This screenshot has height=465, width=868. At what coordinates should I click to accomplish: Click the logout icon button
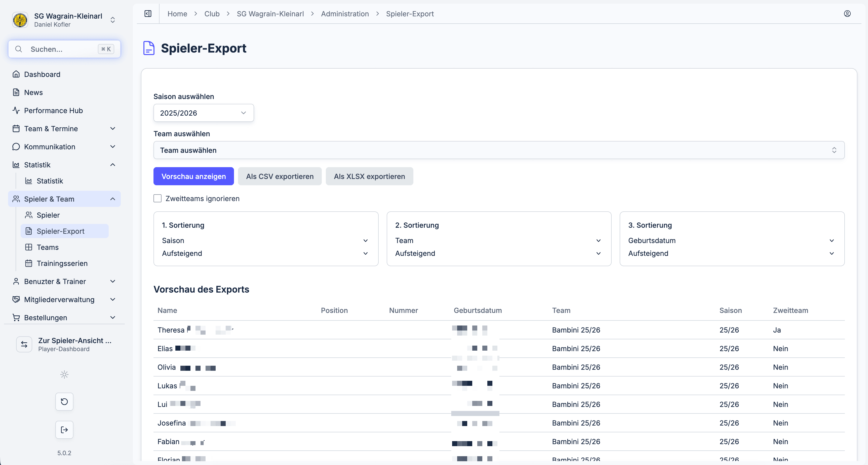point(64,430)
